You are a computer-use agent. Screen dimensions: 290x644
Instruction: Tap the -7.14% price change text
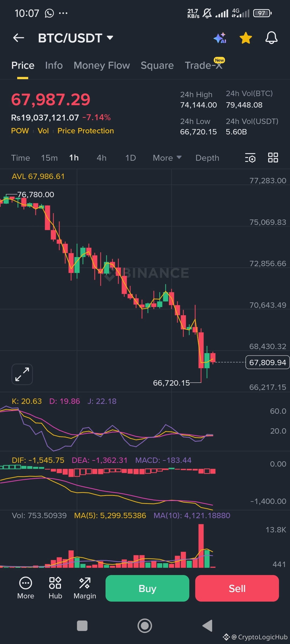click(x=96, y=118)
